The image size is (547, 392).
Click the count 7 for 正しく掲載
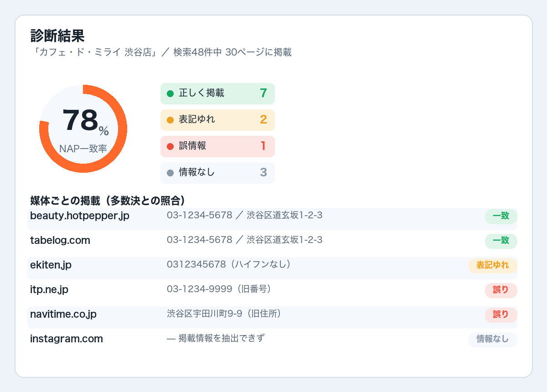pos(263,93)
